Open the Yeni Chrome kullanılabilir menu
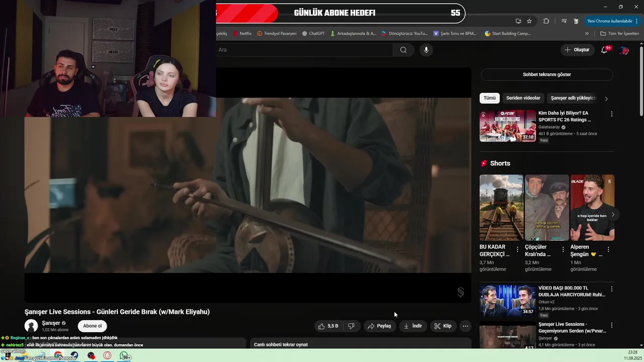This screenshot has height=362, width=644. click(613, 21)
